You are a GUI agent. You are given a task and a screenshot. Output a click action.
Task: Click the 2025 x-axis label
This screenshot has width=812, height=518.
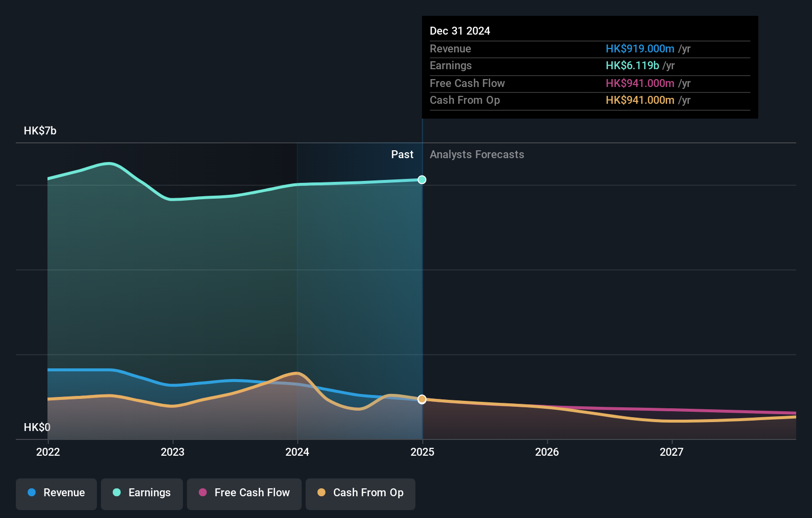point(422,452)
